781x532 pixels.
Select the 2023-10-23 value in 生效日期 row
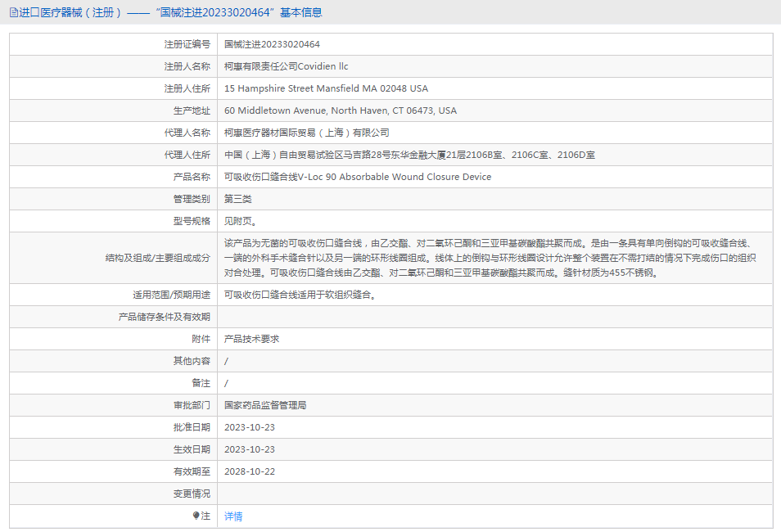coord(250,449)
